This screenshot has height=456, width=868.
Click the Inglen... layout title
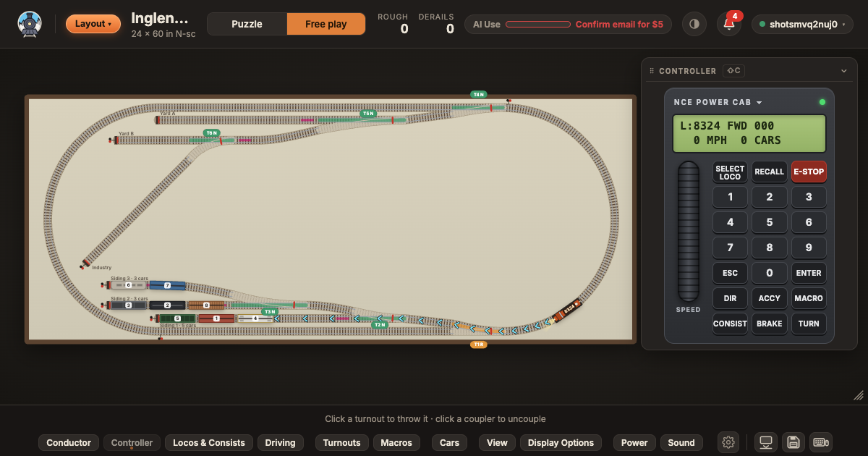tap(160, 19)
